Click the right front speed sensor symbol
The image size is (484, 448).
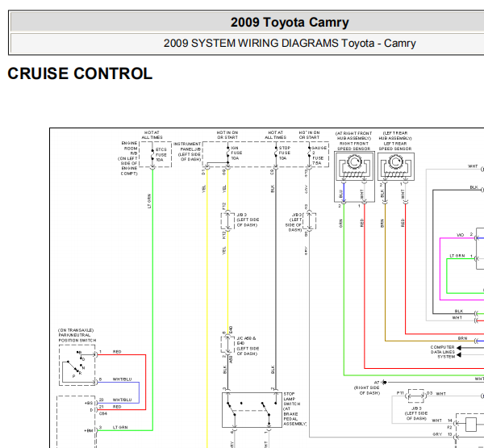tap(355, 166)
